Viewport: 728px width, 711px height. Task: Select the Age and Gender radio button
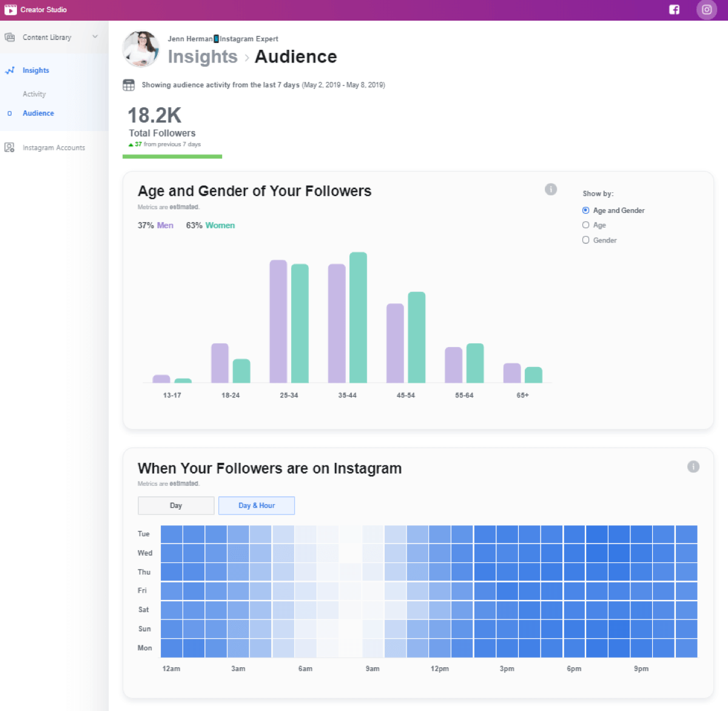[x=585, y=211]
